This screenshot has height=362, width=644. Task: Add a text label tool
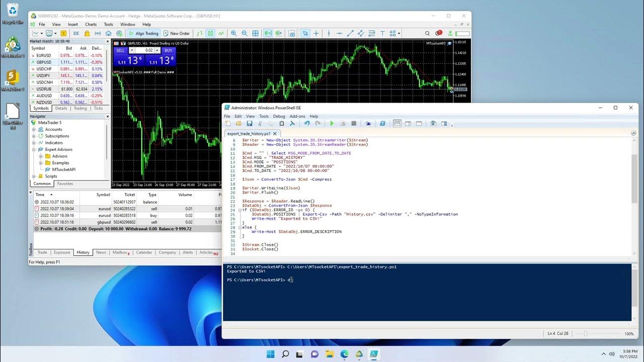(x=382, y=33)
